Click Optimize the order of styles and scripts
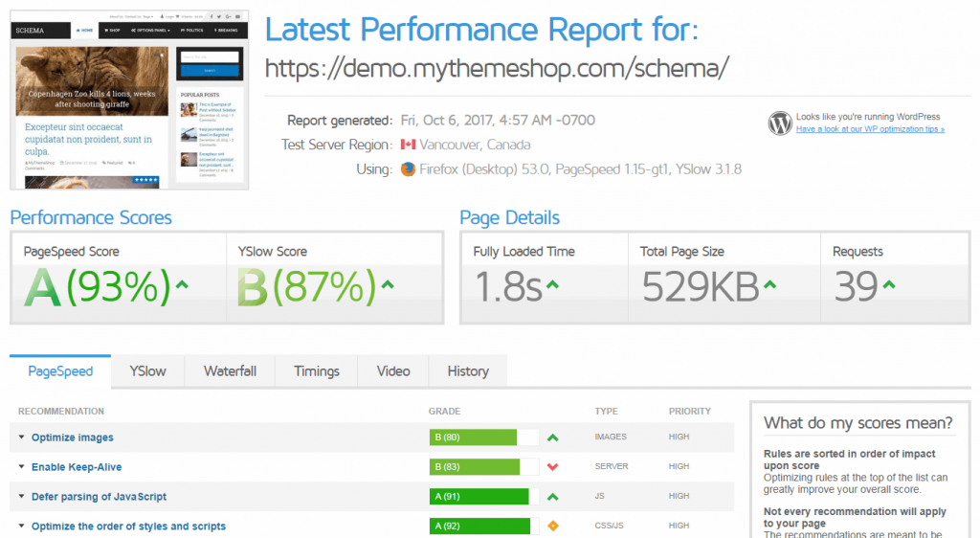 point(128,527)
